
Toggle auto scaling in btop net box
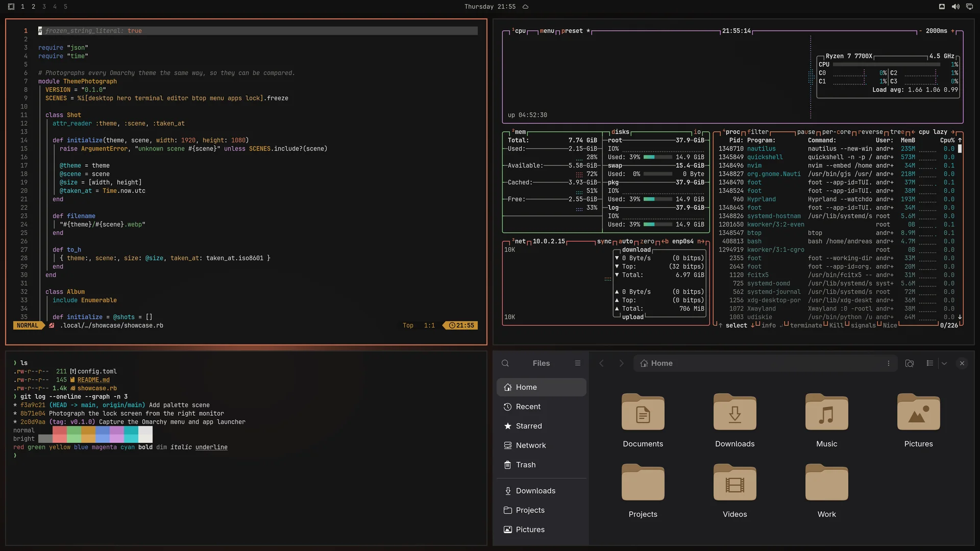coord(626,242)
